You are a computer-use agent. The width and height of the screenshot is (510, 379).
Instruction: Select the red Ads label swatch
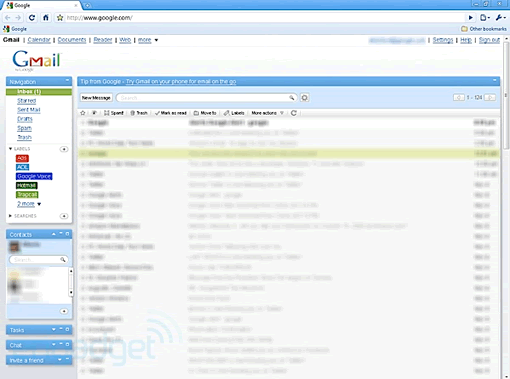tap(22, 158)
